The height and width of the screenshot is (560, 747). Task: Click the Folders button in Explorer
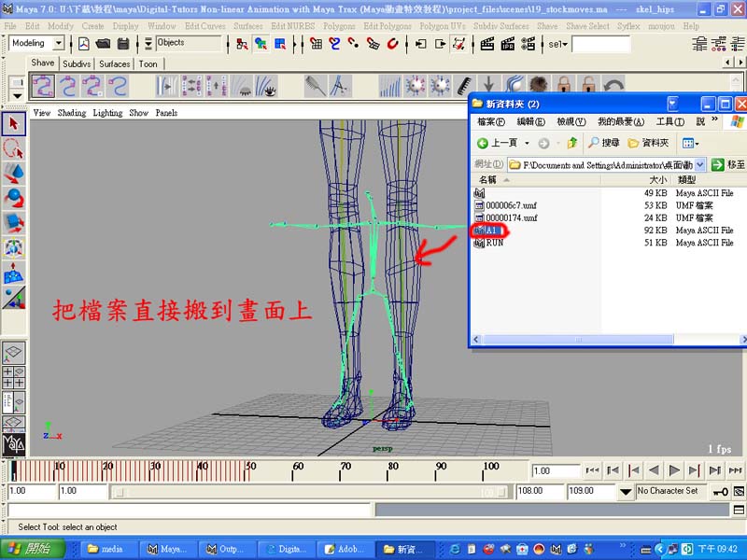coord(648,143)
